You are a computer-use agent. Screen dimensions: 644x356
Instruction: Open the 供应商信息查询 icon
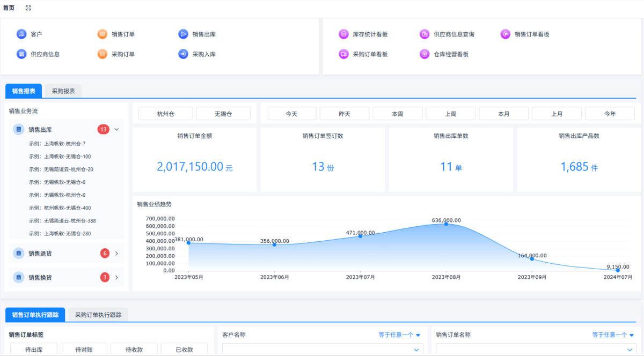click(x=425, y=34)
